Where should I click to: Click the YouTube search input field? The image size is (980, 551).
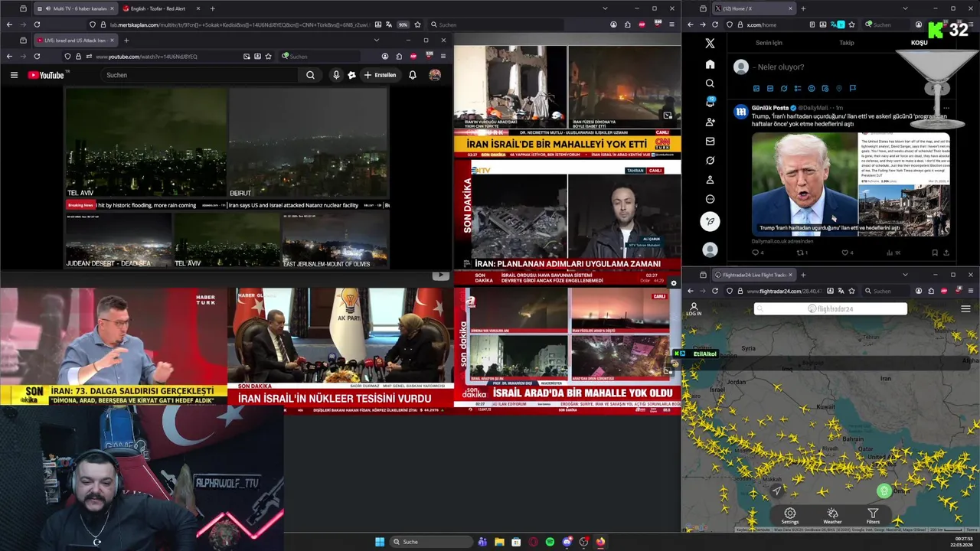click(x=199, y=75)
